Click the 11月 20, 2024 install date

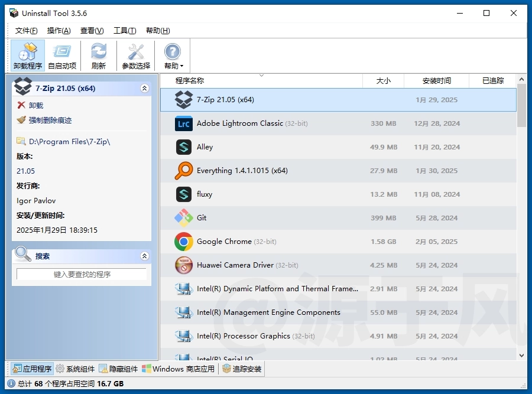(x=437, y=147)
